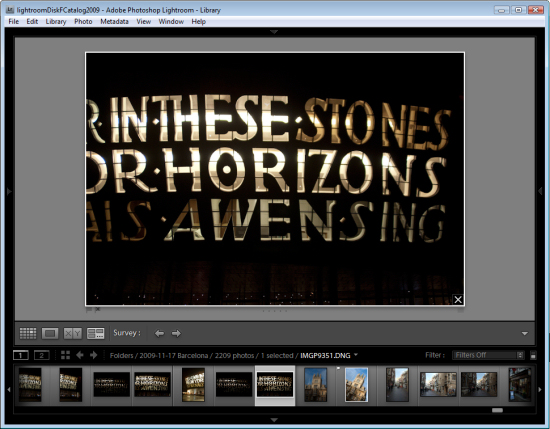This screenshot has height=429, width=550.
Task: Toggle filter switch at filmstrip right
Action: [x=533, y=355]
